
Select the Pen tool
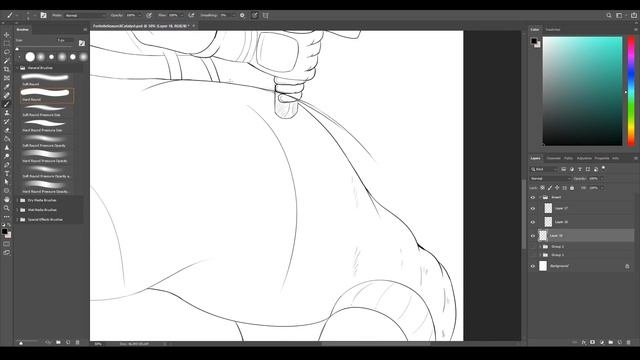point(7,165)
